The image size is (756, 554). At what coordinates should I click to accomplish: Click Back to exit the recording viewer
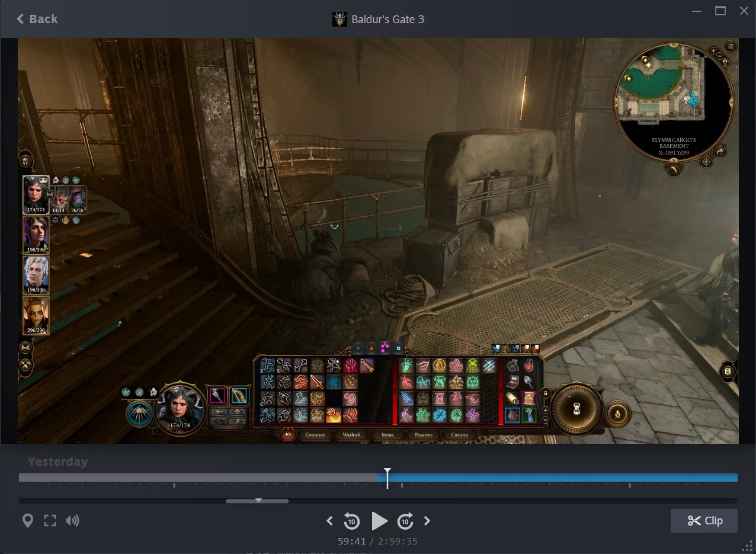[x=37, y=18]
